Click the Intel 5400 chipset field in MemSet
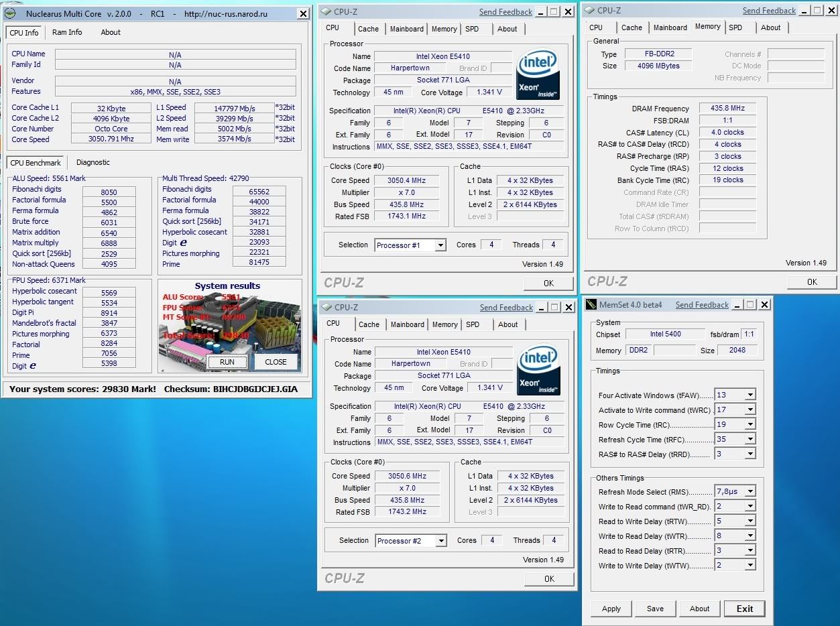The height and width of the screenshot is (626, 840). (x=666, y=334)
